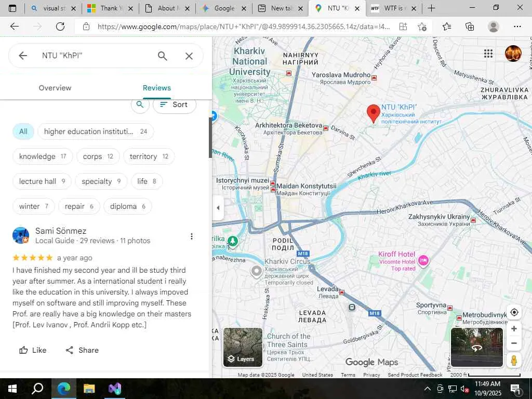Open Windows Start menu
The width and height of the screenshot is (532, 399).
[x=12, y=389]
